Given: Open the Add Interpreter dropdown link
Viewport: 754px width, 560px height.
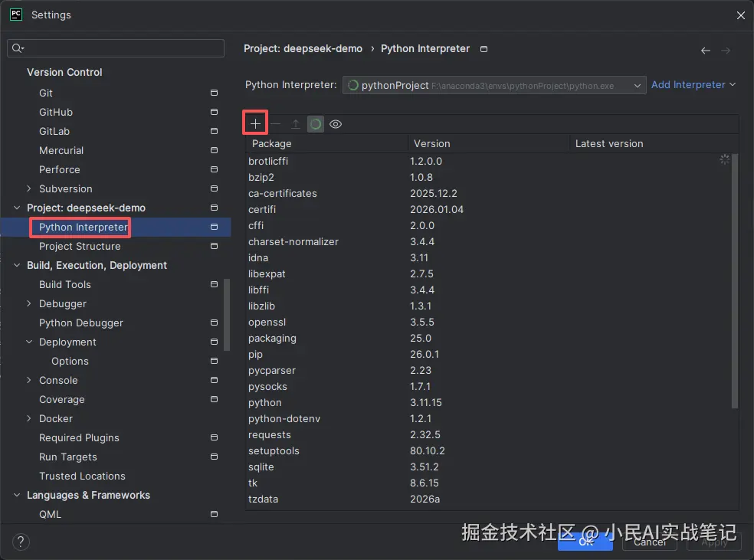Looking at the screenshot, I should click(x=693, y=84).
